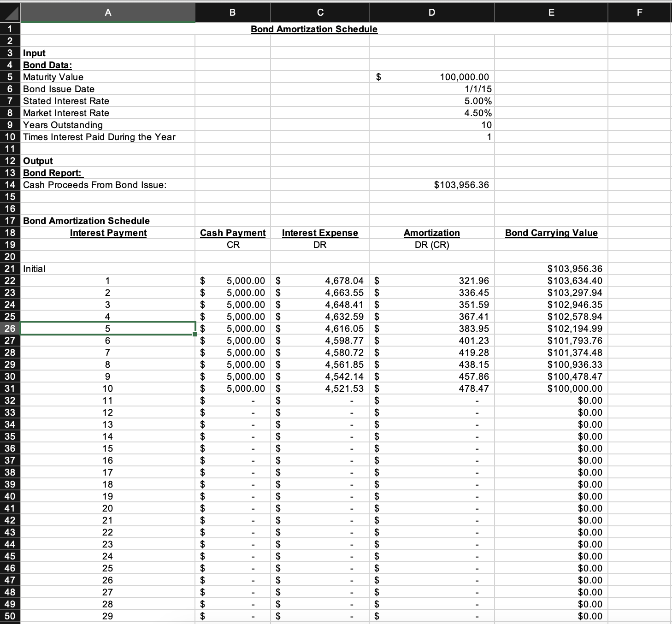Select column D header
The width and height of the screenshot is (672, 624).
pos(431,12)
